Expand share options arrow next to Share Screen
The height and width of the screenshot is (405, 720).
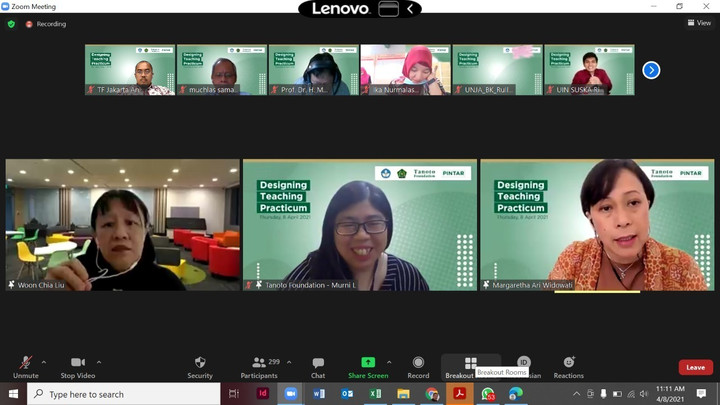click(389, 362)
